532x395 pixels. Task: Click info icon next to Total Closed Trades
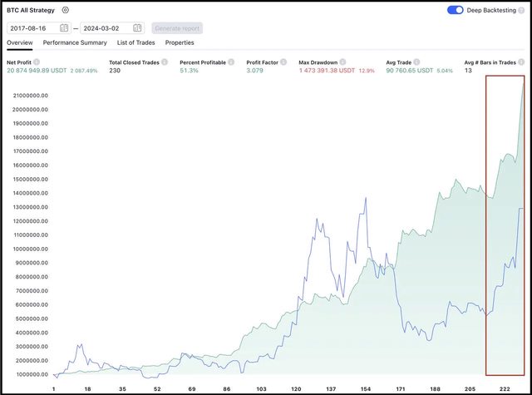165,62
